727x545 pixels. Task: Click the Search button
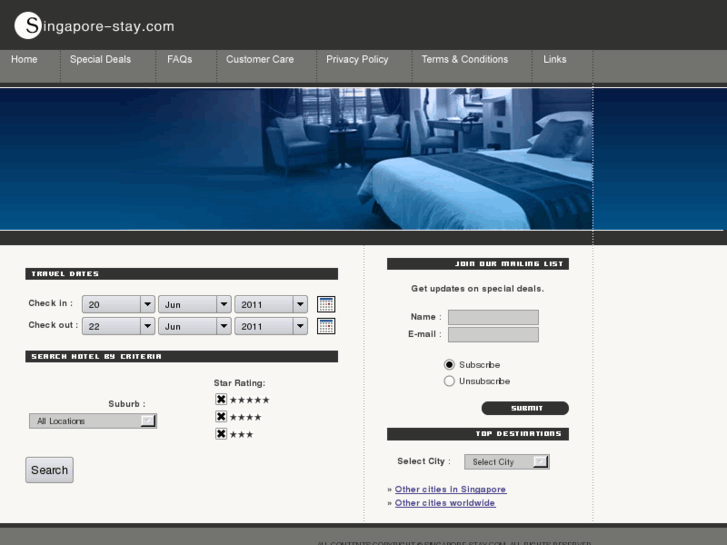[x=49, y=470]
